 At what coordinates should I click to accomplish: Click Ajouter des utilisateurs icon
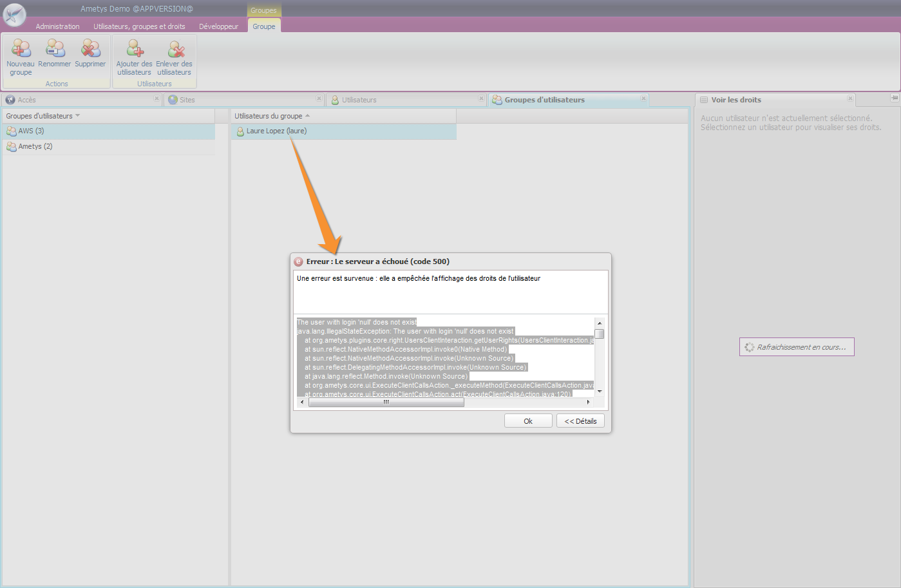coord(135,49)
